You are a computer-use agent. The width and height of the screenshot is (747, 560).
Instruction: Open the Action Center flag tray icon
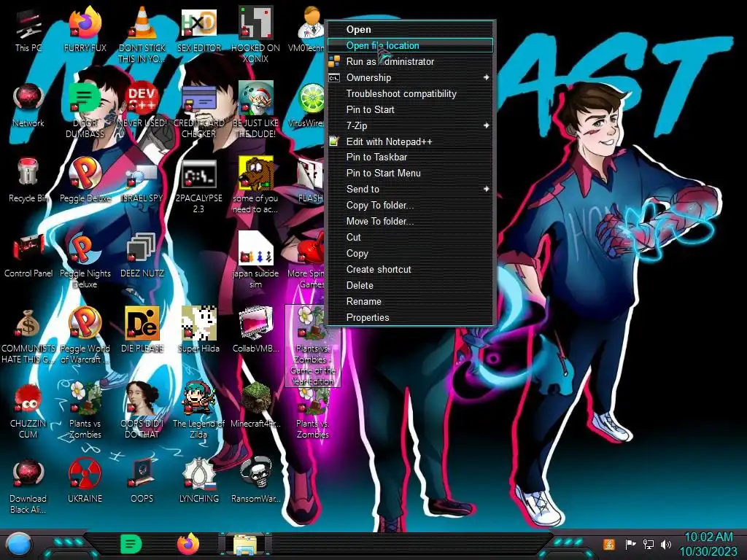630,544
